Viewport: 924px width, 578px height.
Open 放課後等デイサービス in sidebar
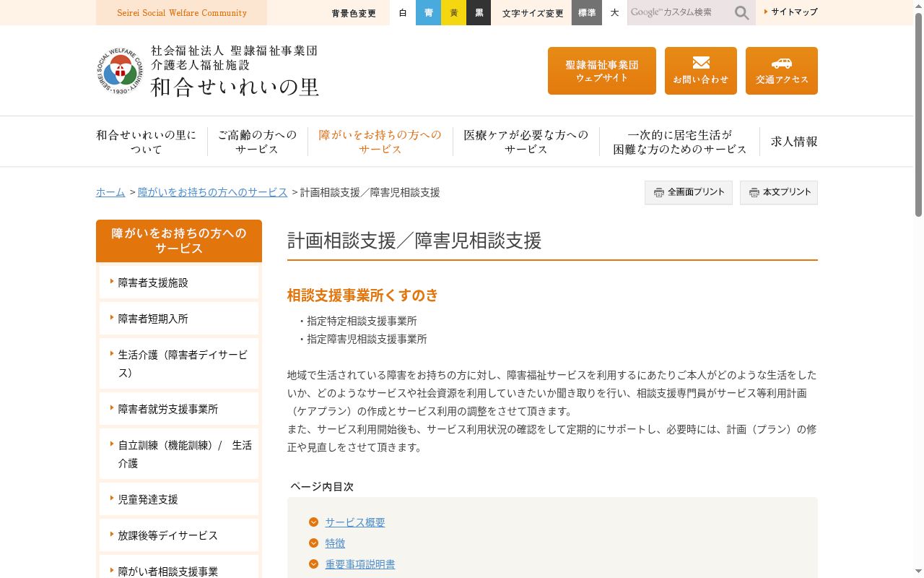[179, 535]
